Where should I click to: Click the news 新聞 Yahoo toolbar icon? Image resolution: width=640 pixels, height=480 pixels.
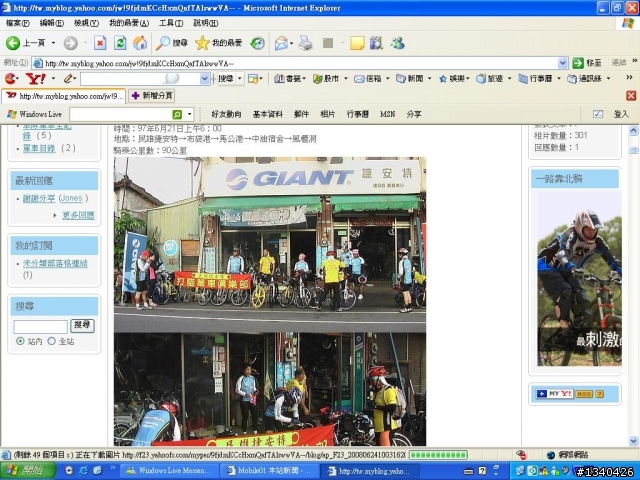pyautogui.click(x=410, y=78)
